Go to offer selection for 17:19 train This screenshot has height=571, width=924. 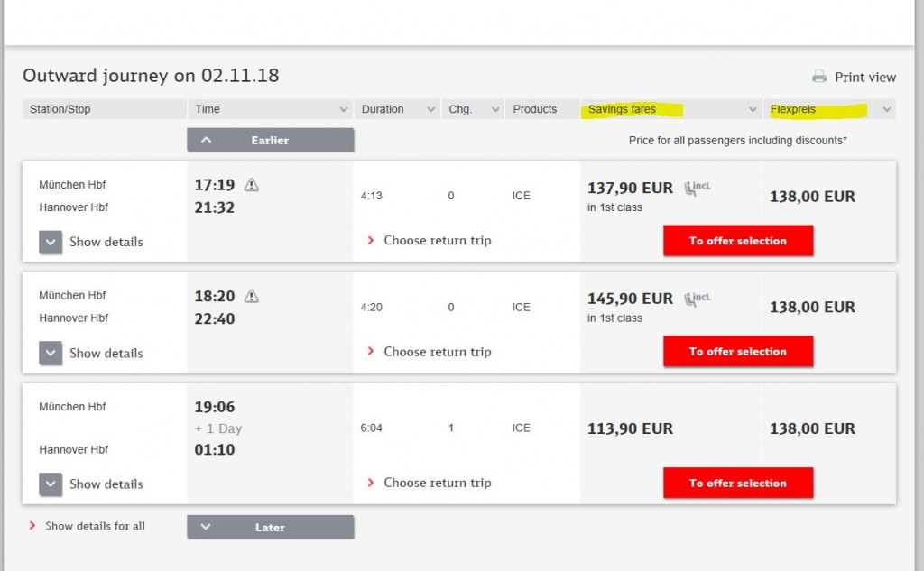coord(737,241)
